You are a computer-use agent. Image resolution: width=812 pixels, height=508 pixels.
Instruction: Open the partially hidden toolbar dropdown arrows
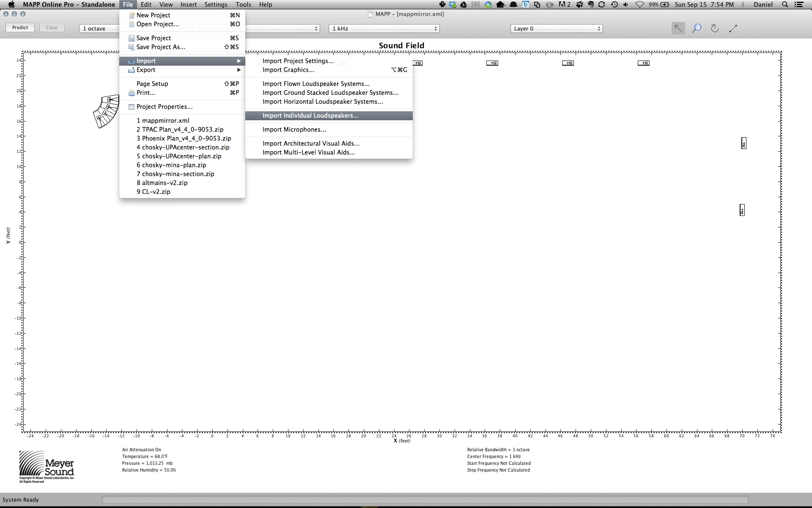316,28
